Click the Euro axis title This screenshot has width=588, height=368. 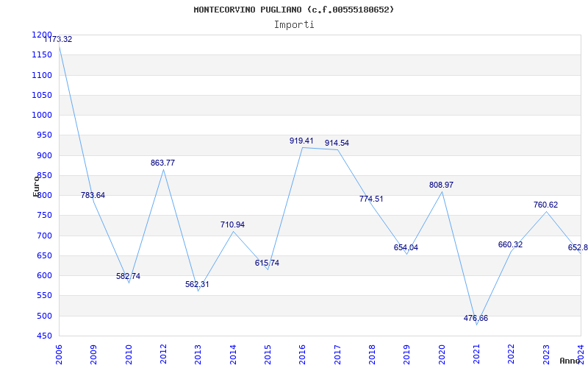36,186
